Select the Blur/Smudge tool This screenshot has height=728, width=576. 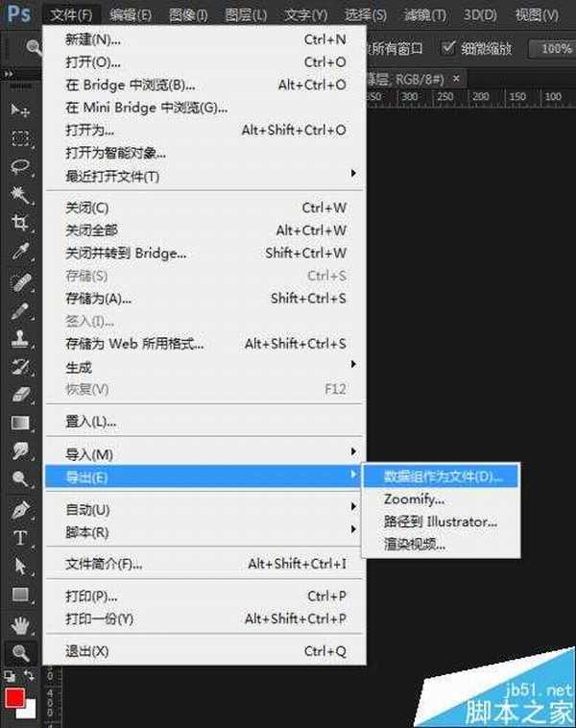(20, 450)
